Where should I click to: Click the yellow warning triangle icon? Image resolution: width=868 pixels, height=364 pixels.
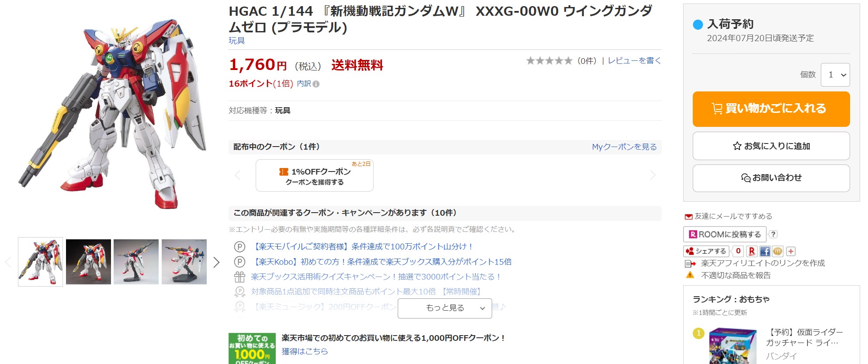(x=690, y=275)
